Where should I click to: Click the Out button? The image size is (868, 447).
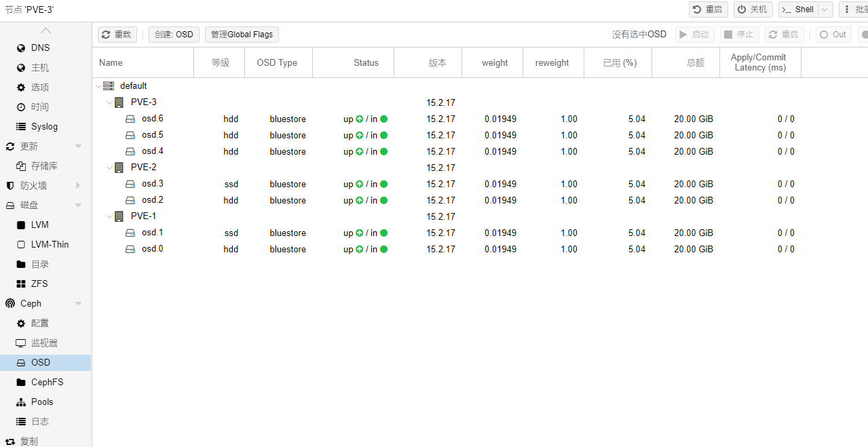tap(833, 35)
